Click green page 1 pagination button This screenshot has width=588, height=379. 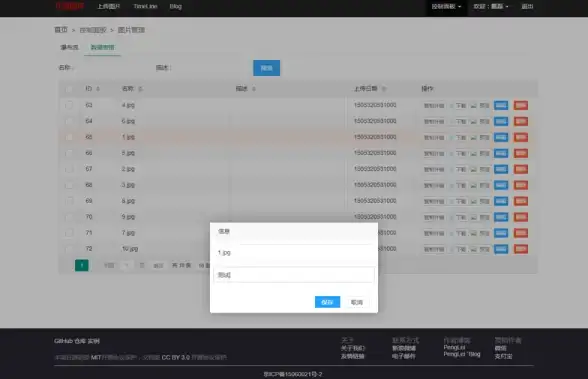tap(82, 265)
